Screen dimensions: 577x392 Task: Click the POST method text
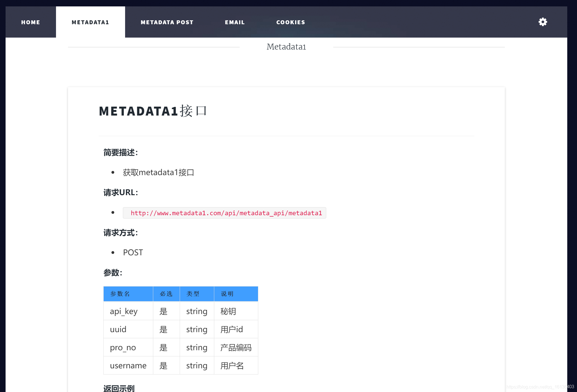click(133, 253)
